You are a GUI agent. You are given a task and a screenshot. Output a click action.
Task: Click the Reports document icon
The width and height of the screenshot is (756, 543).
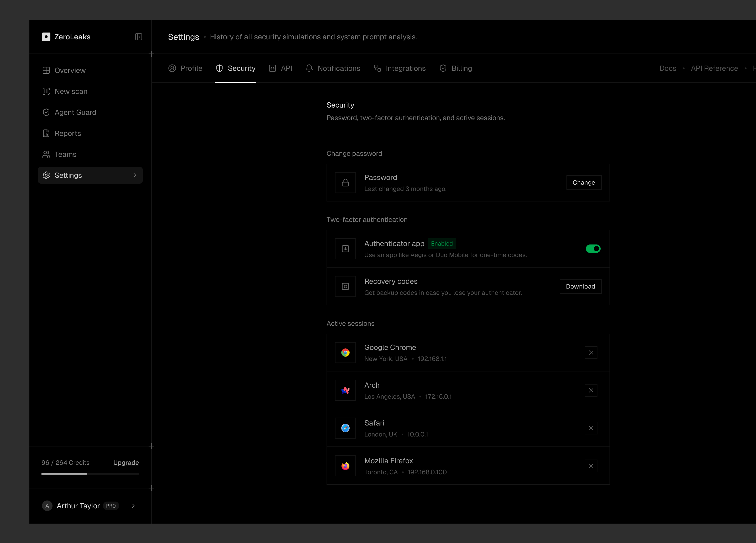coord(46,133)
